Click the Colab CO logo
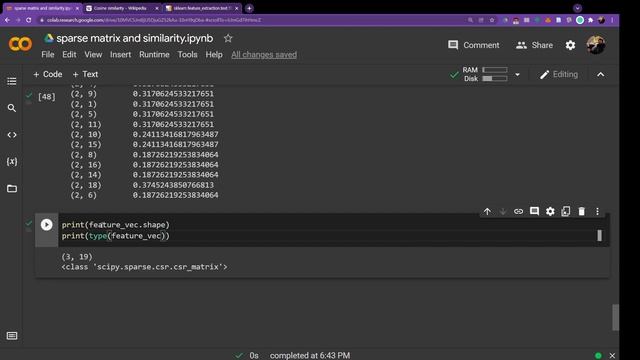 20,44
